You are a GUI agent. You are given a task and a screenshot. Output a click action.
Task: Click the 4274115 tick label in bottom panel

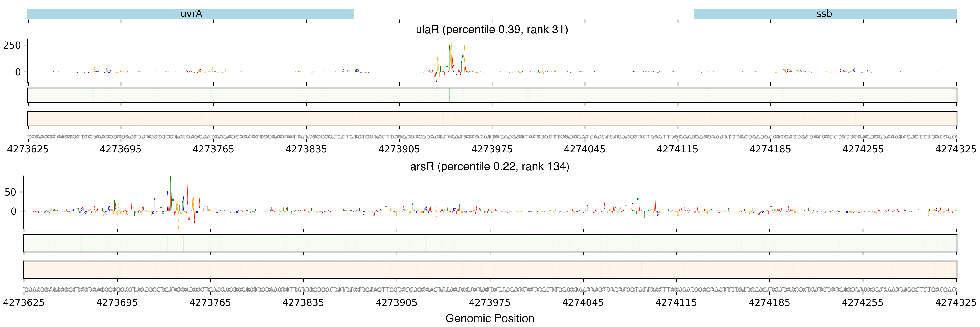(676, 303)
